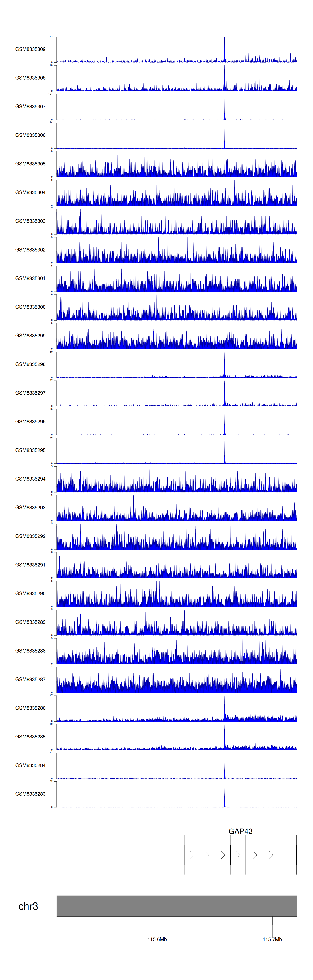Click the GSM8335298 track label
This screenshot has height=980, width=313.
click(x=30, y=364)
